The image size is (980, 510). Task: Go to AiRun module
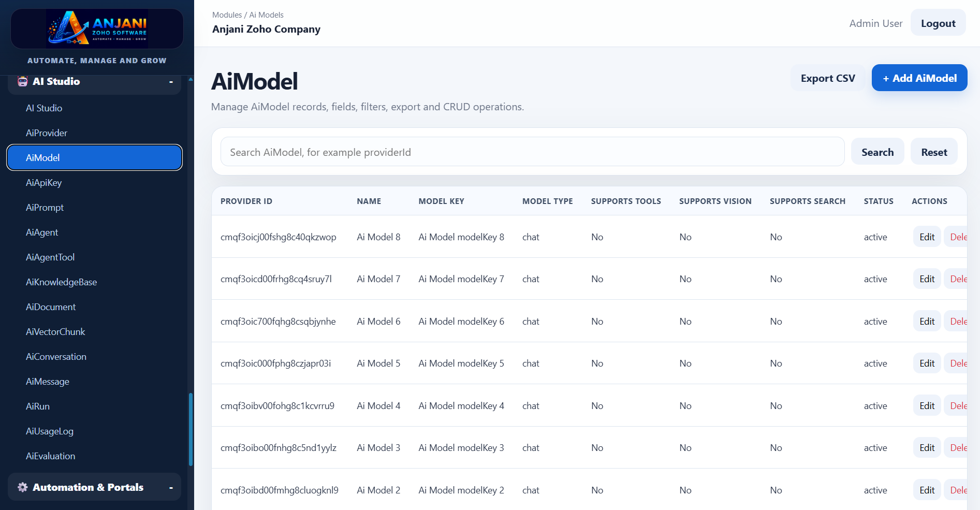click(38, 406)
